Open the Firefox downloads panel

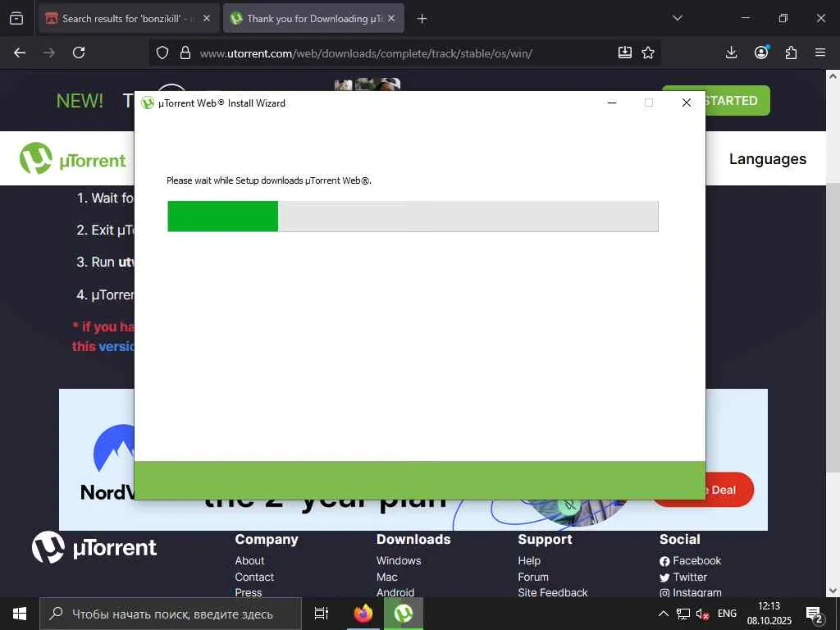pos(731,52)
